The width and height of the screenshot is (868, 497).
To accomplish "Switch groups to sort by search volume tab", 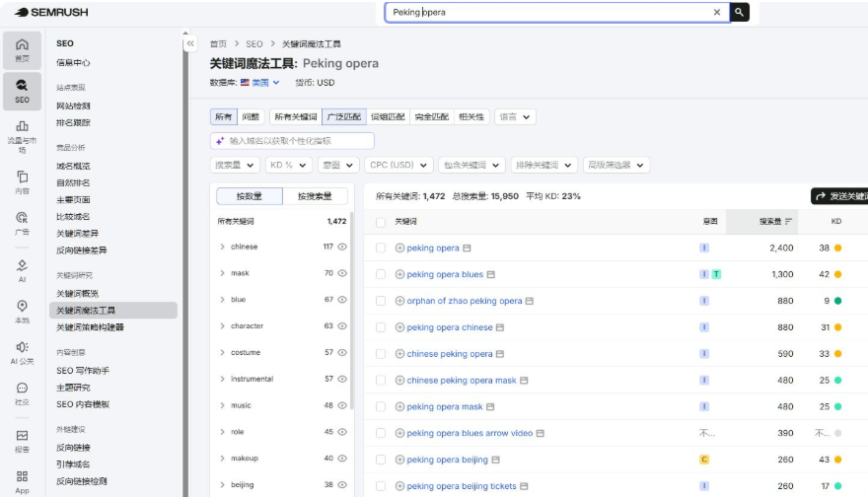I will (x=315, y=196).
